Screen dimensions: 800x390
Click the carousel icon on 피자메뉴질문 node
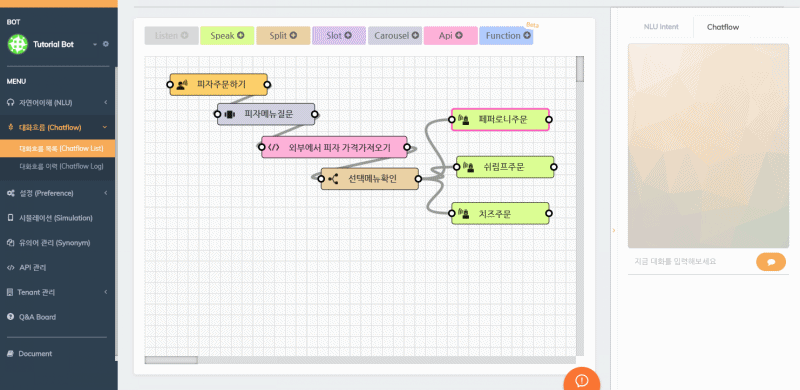tap(229, 114)
